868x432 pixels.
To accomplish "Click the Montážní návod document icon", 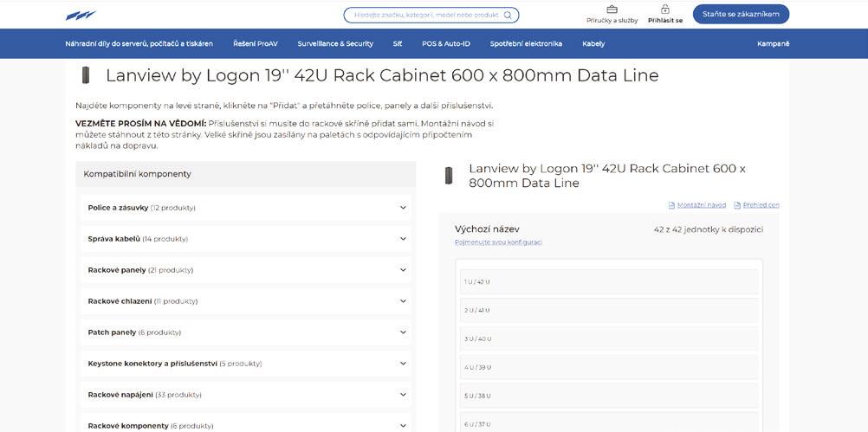I will click(x=671, y=205).
